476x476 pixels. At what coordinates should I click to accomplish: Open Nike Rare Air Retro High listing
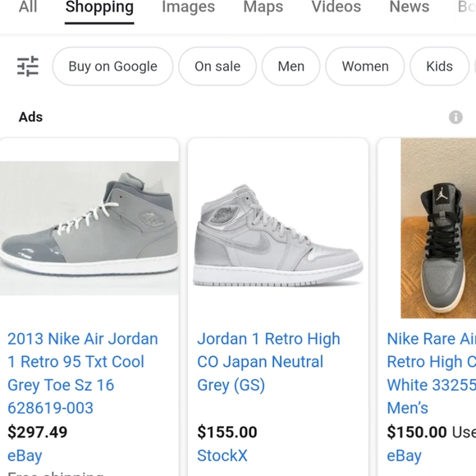click(432, 373)
